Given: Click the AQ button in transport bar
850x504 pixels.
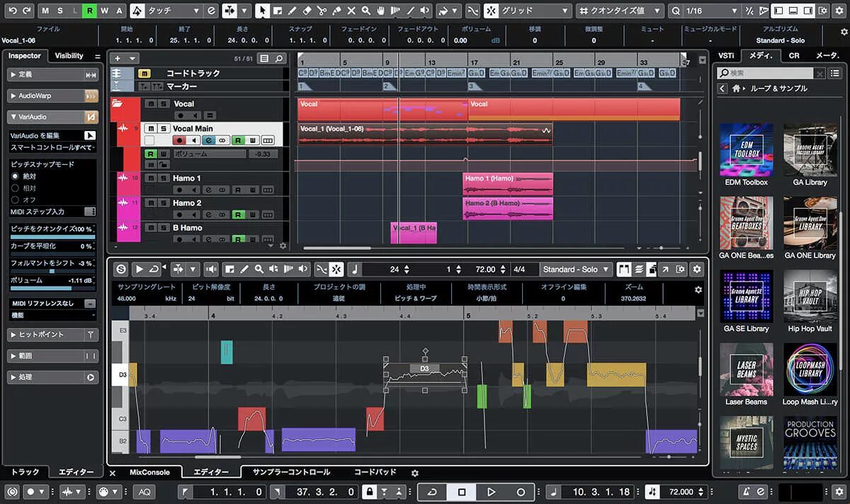Looking at the screenshot, I should tap(144, 492).
